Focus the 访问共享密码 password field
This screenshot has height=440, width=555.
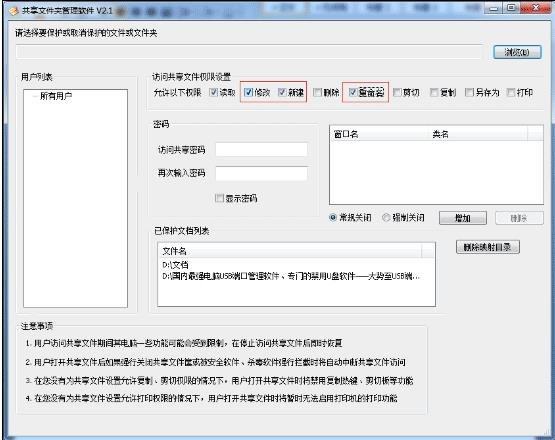pos(261,150)
